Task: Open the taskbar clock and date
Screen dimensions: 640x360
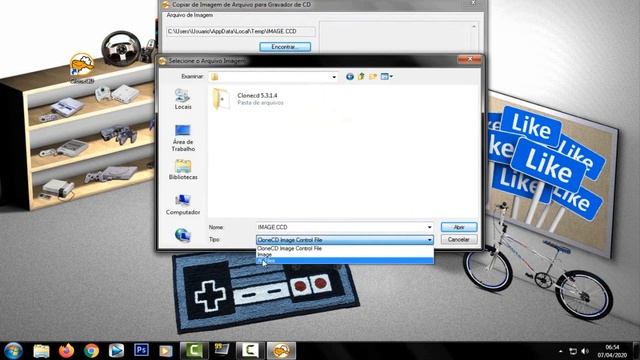Action: click(612, 351)
